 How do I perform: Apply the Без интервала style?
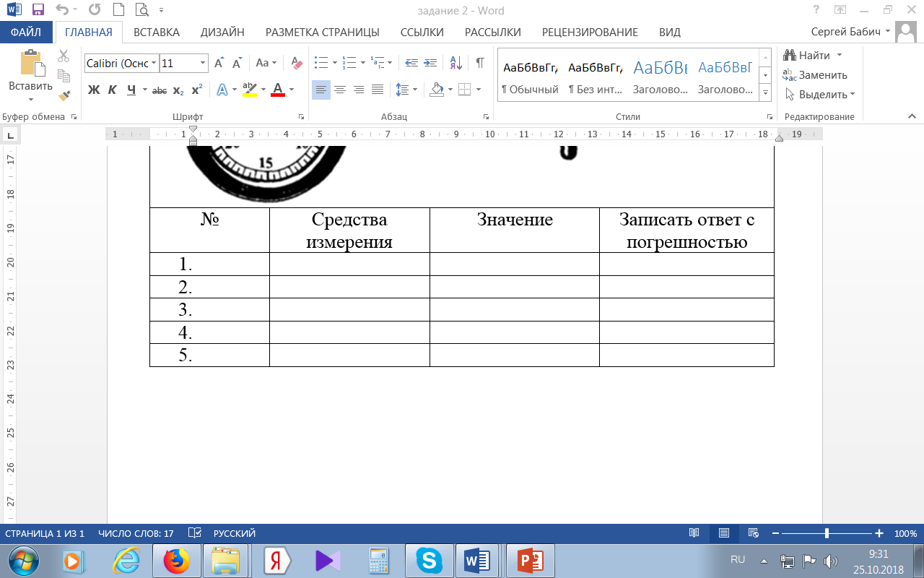(596, 76)
